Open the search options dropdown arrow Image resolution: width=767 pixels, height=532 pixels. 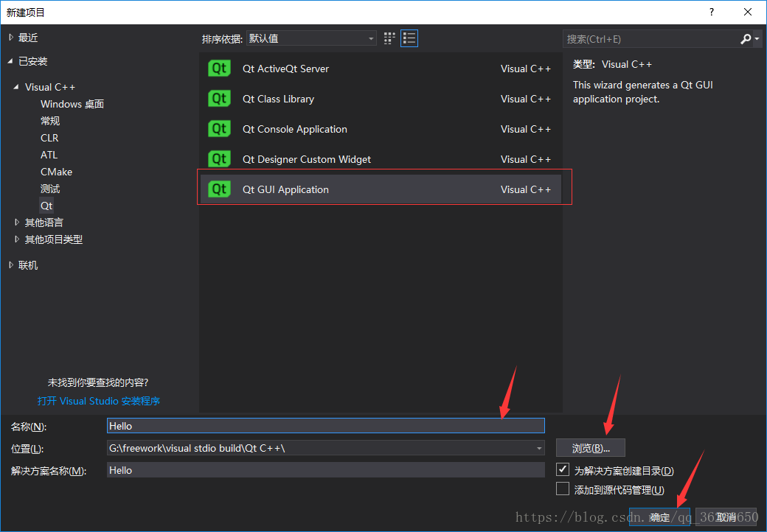coord(757,39)
